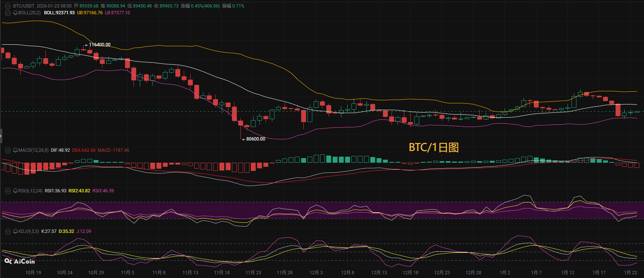Click the 12月 3 date on time axis
This screenshot has height=278, width=644.
click(316, 272)
